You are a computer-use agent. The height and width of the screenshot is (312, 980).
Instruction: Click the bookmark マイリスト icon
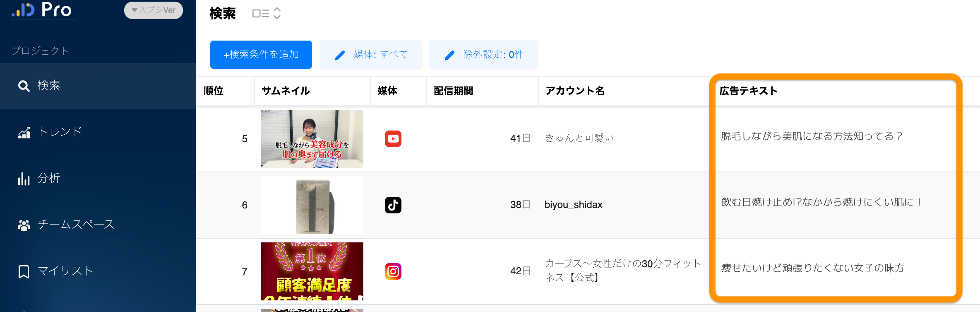(24, 271)
